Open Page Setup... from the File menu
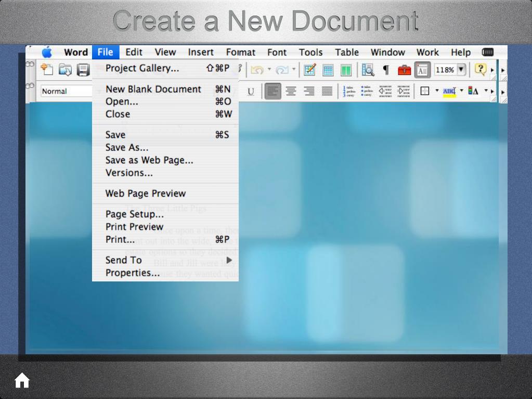532x399 pixels. point(165,214)
